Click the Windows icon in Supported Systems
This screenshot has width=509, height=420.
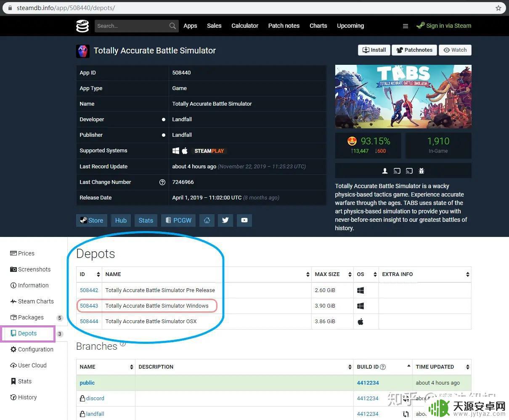click(x=176, y=151)
